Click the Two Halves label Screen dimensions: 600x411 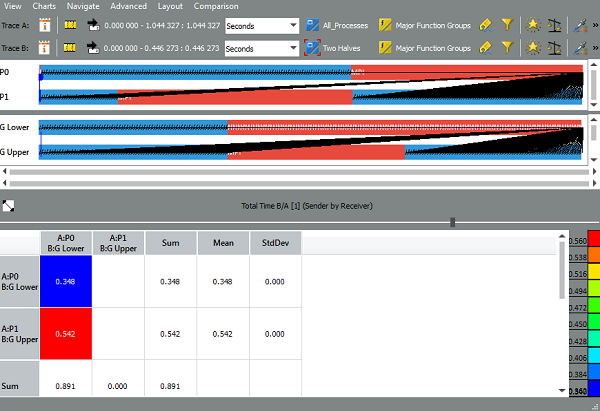click(x=342, y=48)
